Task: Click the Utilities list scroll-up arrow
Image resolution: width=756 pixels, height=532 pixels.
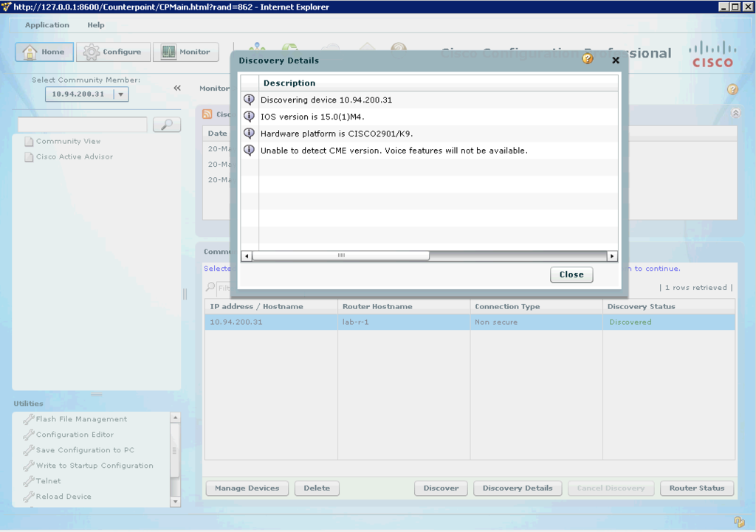Action: click(176, 418)
